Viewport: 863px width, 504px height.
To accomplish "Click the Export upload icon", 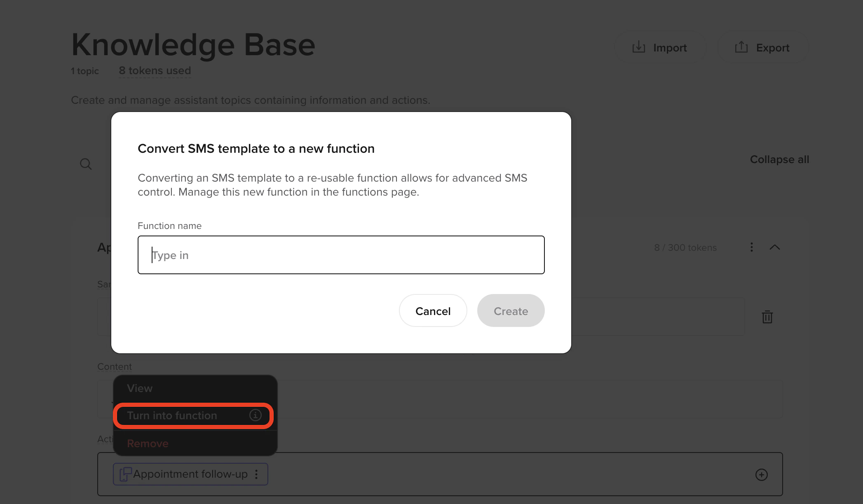I will 741,47.
